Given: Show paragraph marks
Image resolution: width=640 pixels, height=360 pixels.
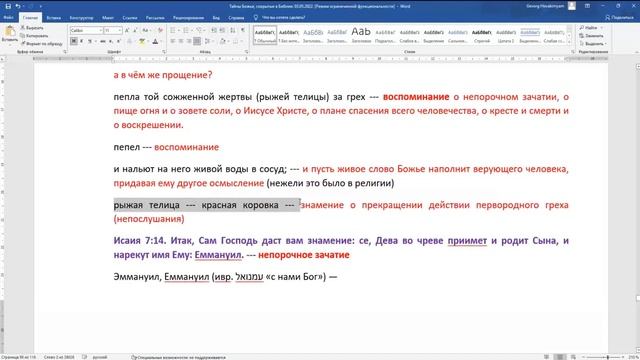Looking at the screenshot, I should point(243,30).
